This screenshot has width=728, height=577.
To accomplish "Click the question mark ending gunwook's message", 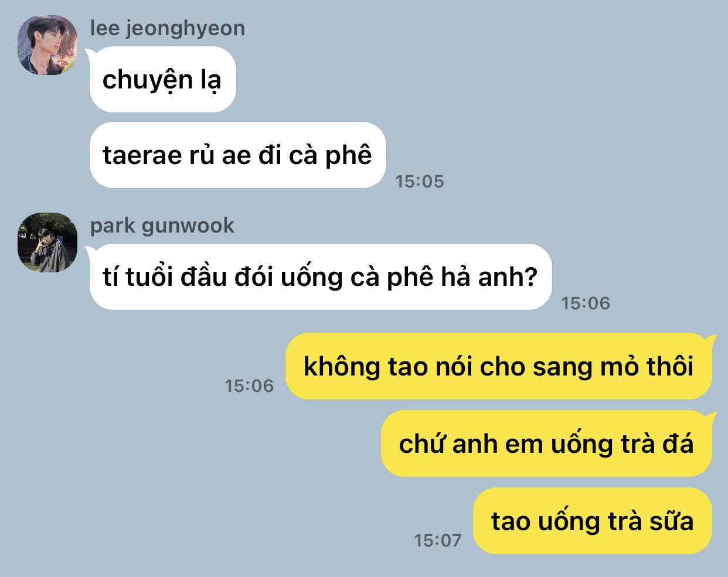I will pyautogui.click(x=530, y=276).
